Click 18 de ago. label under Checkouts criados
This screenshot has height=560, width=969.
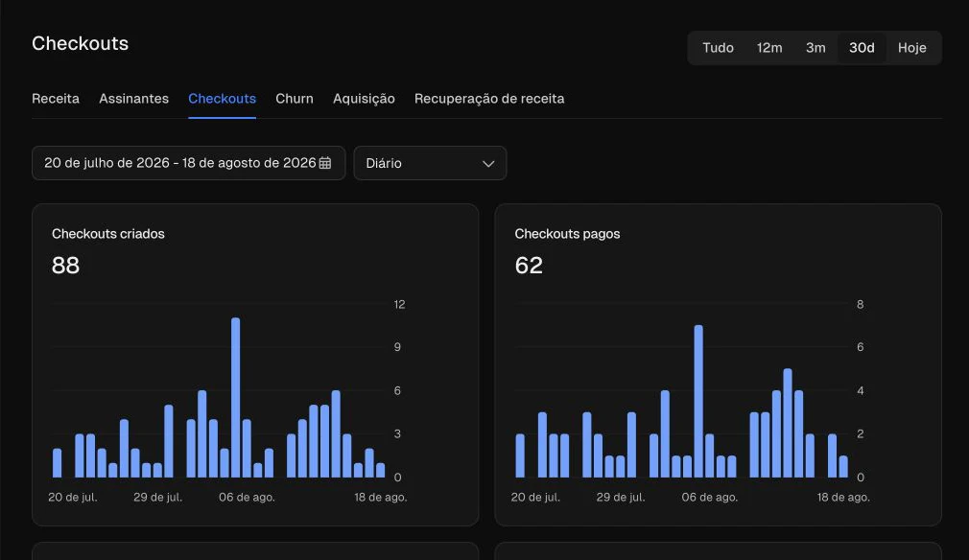(x=381, y=497)
